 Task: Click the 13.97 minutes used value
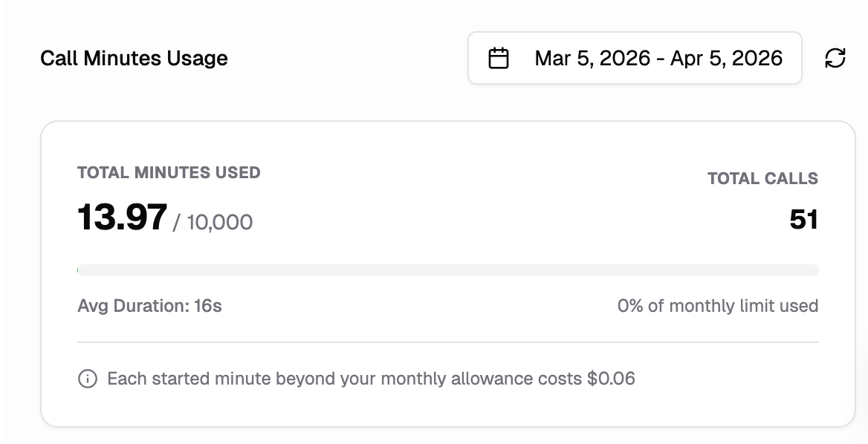(123, 218)
